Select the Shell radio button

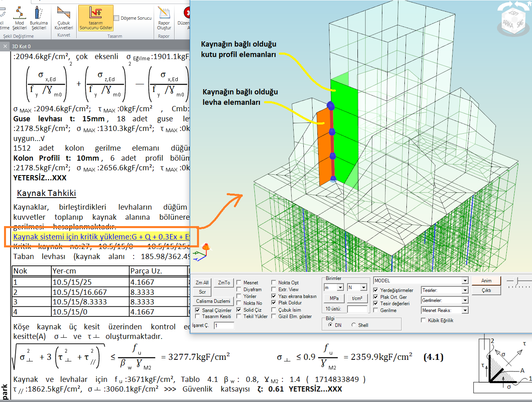point(353,325)
